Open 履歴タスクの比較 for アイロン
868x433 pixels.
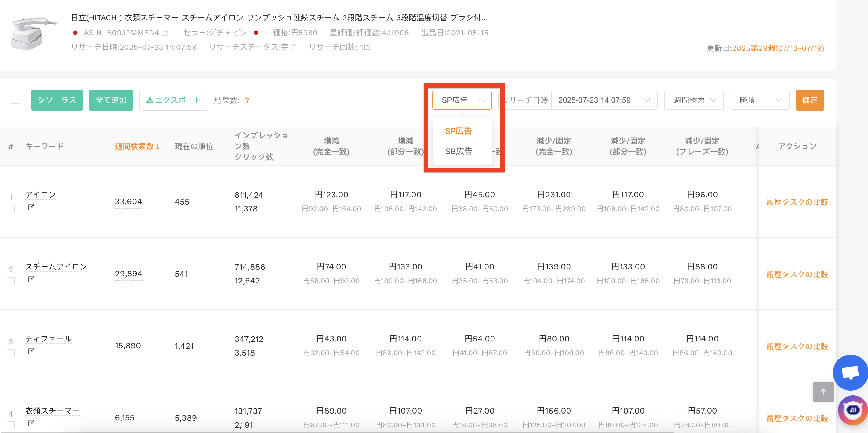(797, 202)
